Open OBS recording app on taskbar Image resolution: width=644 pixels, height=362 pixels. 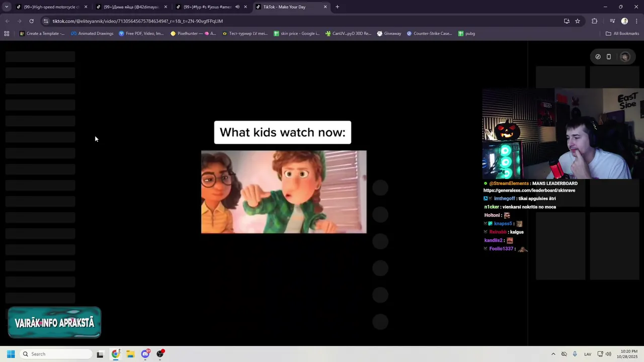160,354
